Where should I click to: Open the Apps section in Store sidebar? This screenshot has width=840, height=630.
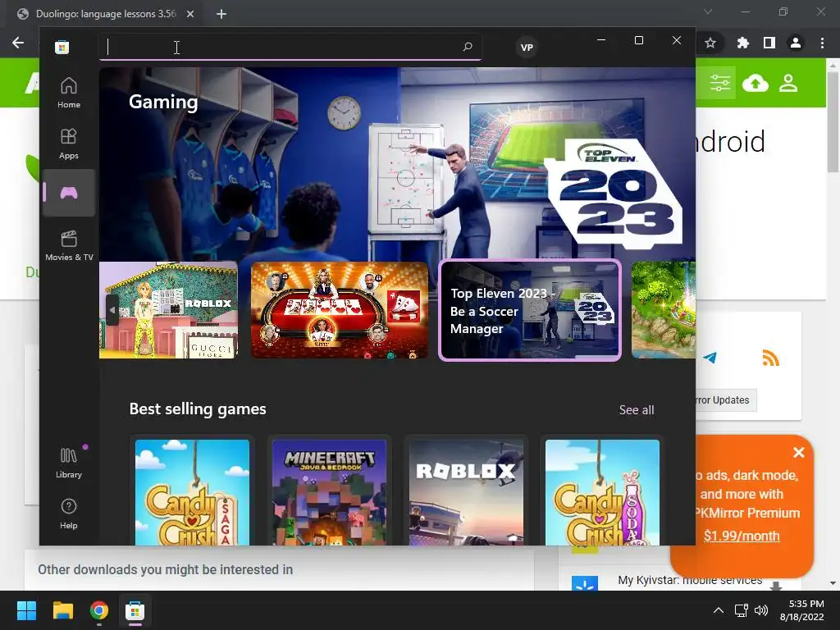click(69, 144)
